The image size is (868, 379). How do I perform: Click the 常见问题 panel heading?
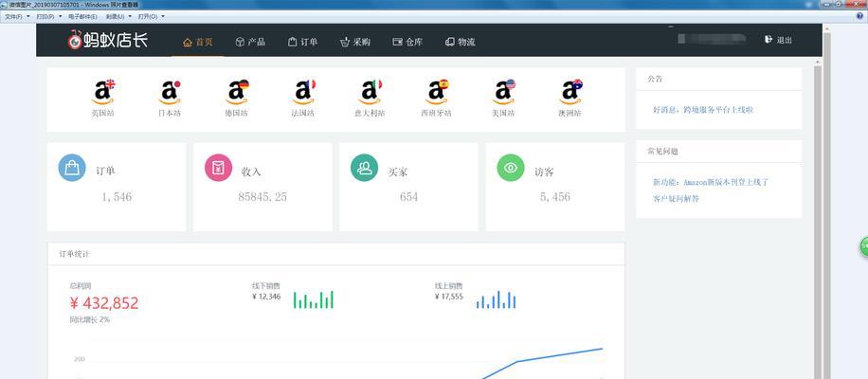[662, 151]
